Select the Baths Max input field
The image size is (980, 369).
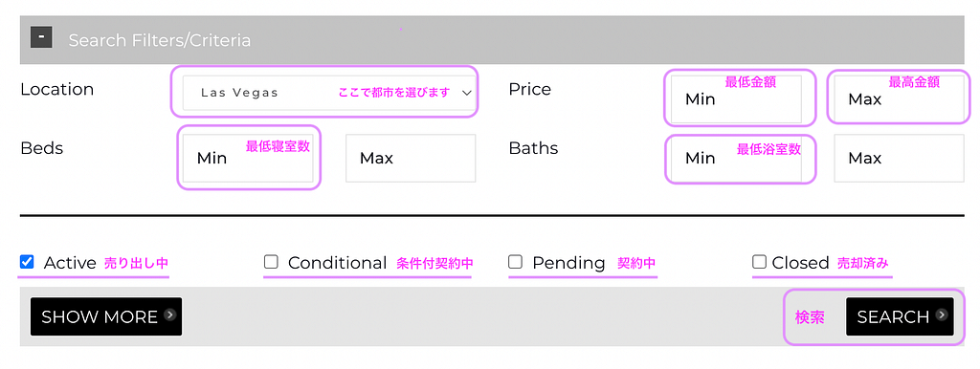(x=899, y=158)
